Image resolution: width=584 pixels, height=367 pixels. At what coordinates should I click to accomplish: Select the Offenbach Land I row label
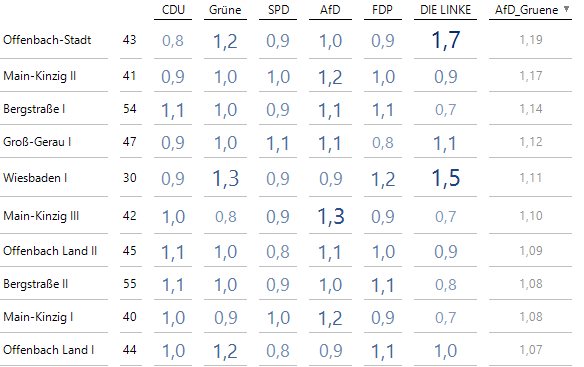point(48,350)
